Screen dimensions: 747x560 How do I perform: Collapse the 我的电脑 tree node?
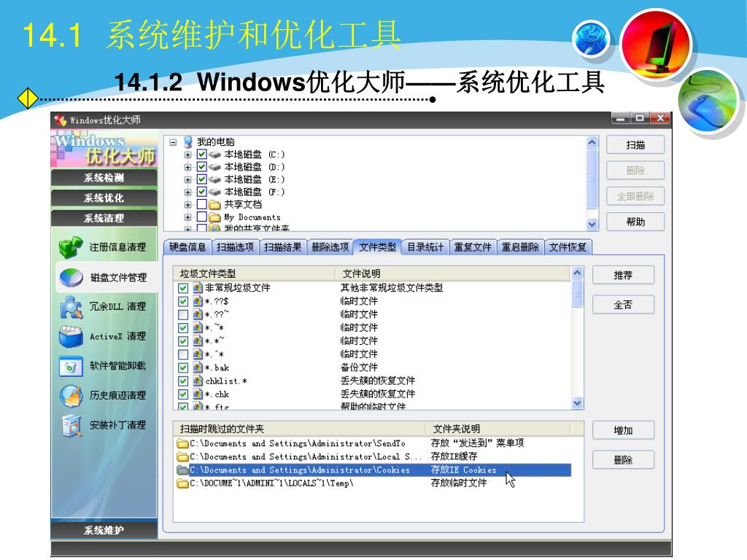[x=173, y=142]
